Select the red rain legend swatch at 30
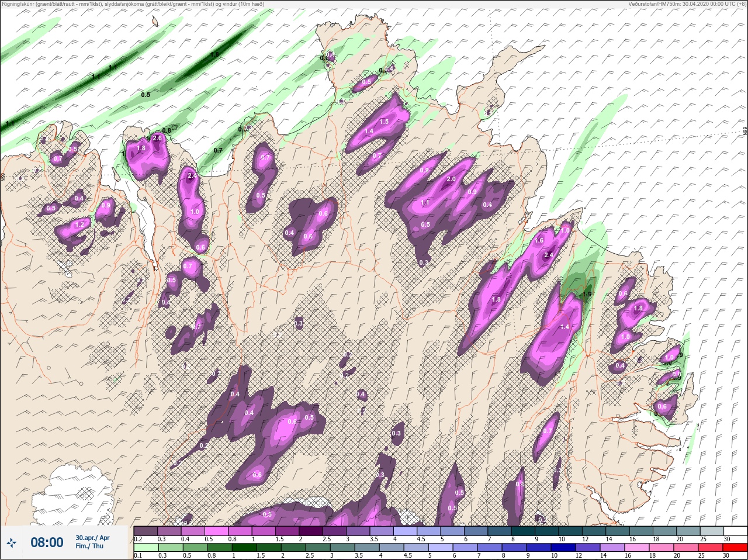Image resolution: width=748 pixels, height=560 pixels. pyautogui.click(x=735, y=548)
